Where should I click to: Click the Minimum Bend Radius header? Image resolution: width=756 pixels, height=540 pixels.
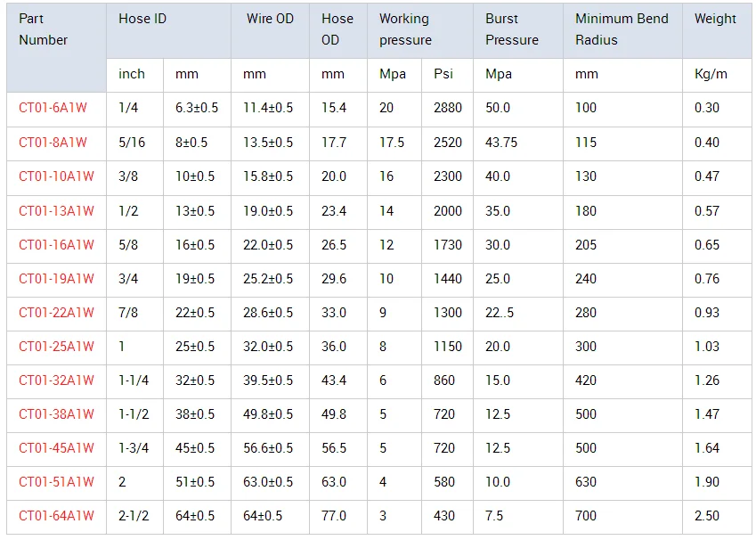click(x=622, y=29)
